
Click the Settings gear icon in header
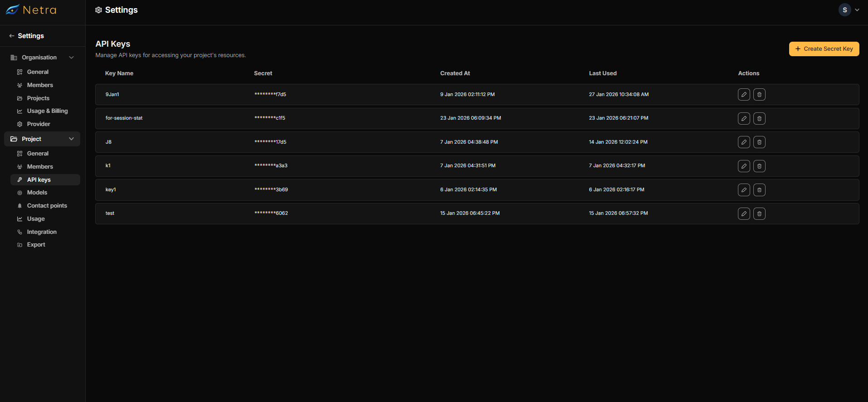tap(98, 10)
